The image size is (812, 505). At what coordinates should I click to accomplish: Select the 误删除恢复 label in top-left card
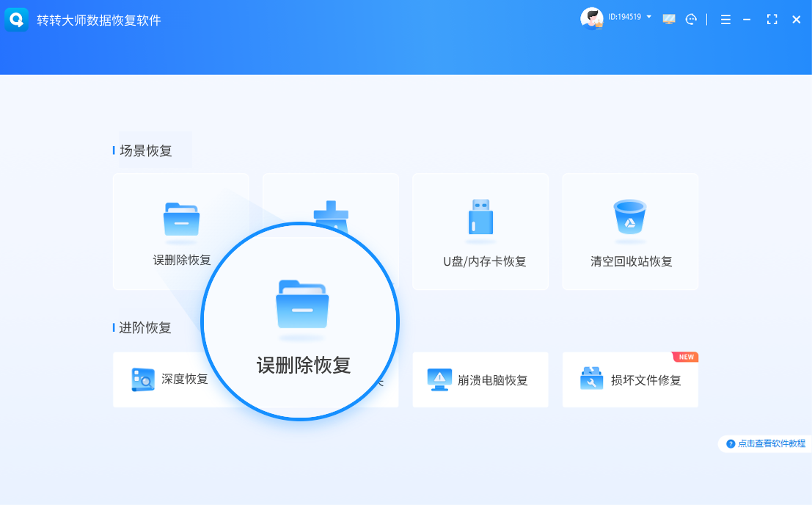point(181,261)
